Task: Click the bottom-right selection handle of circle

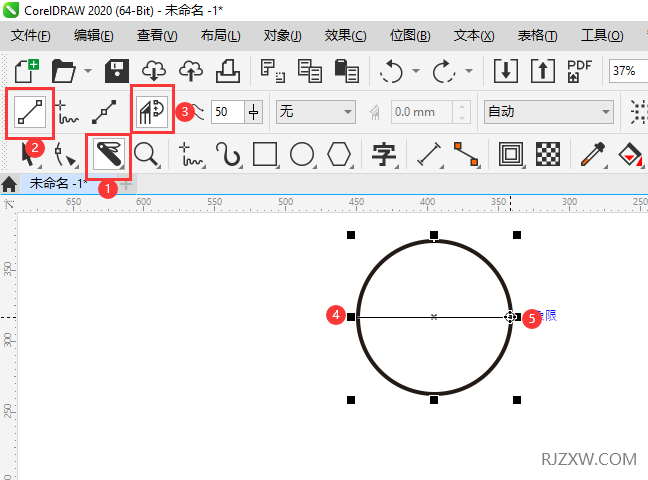Action: coord(517,400)
